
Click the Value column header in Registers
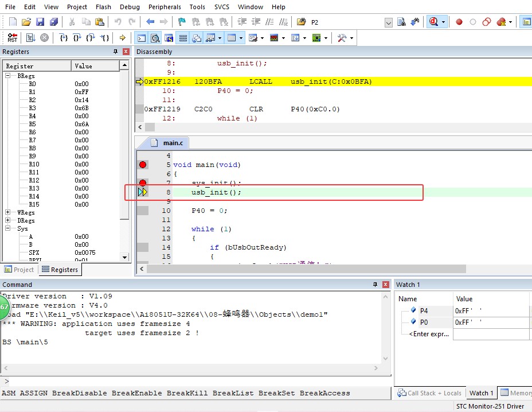point(95,66)
